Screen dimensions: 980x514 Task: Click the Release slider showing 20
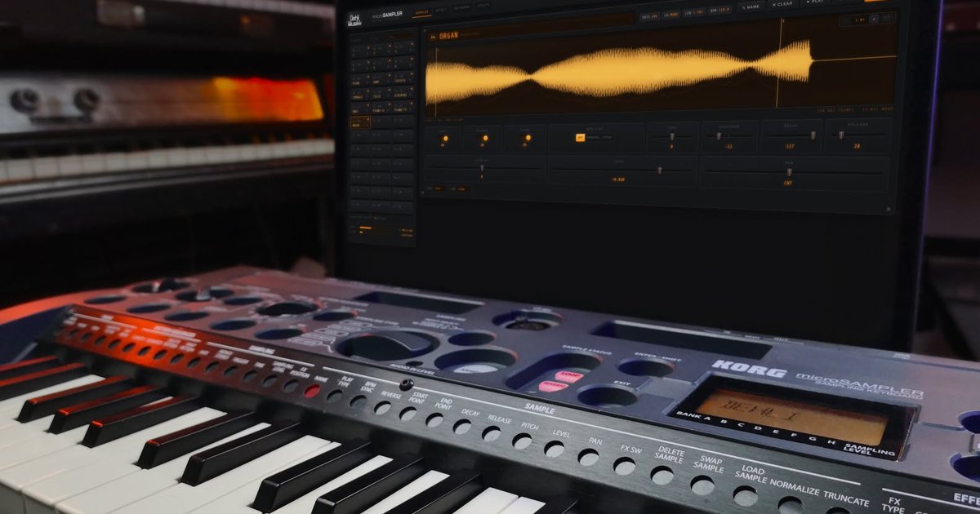(x=857, y=135)
